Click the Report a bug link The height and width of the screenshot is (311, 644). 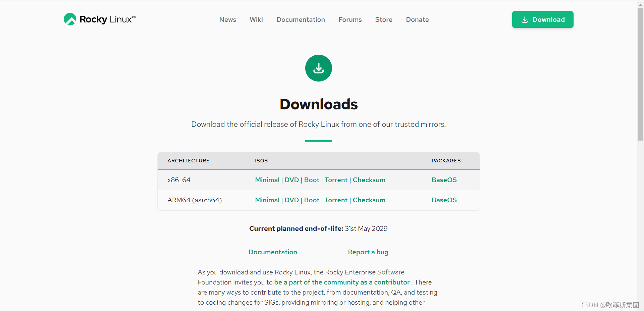[x=368, y=252]
